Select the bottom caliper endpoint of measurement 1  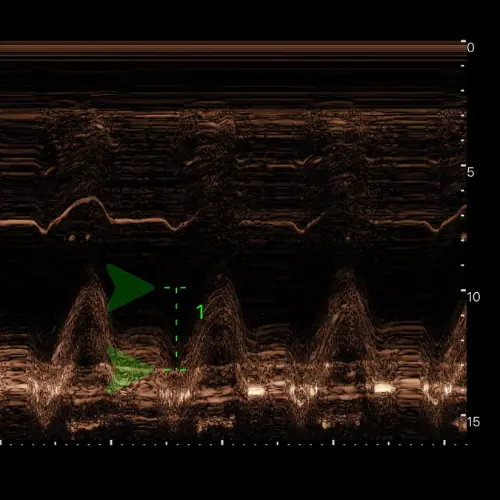176,370
